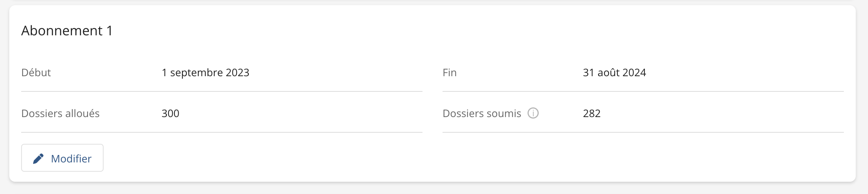Click the divider line under the Début row
The width and height of the screenshot is (868, 194).
pyautogui.click(x=222, y=91)
